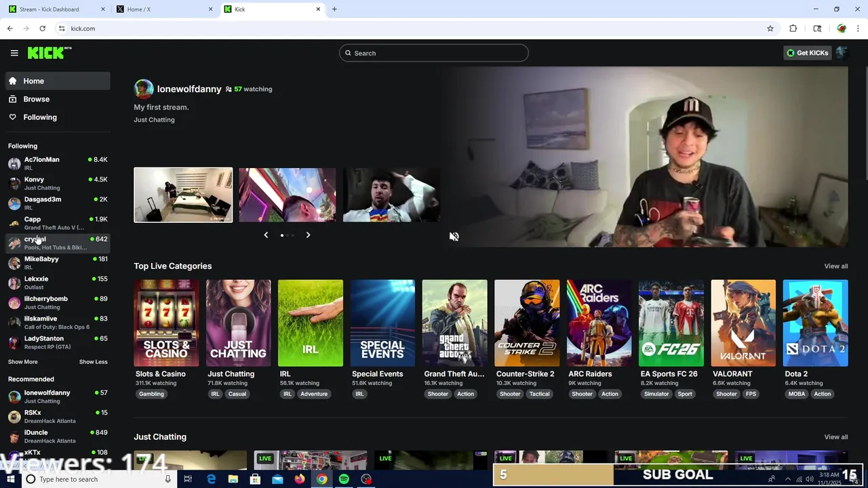Open Special Events category card
The height and width of the screenshot is (488, 868).
[382, 323]
